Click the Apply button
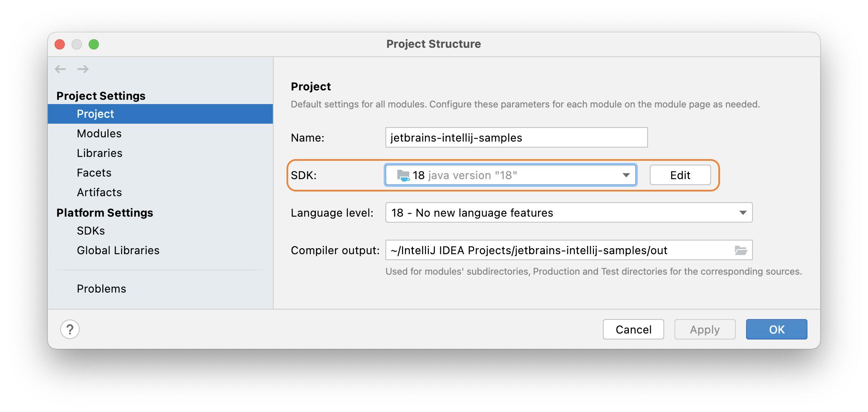 705,329
